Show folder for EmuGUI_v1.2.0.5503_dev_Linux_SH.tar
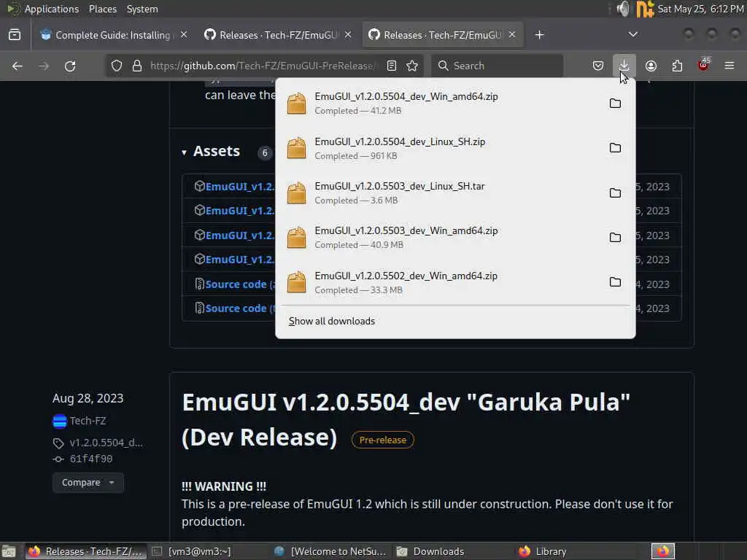747x560 pixels. (615, 192)
